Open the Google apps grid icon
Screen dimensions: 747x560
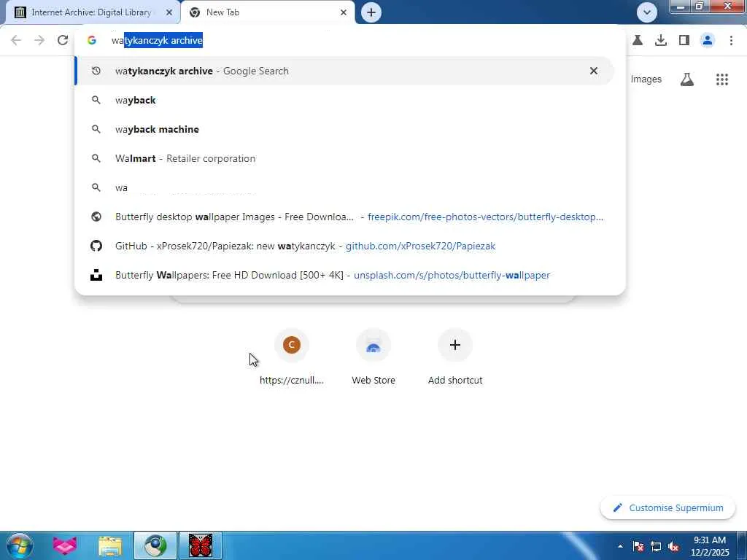pos(721,79)
